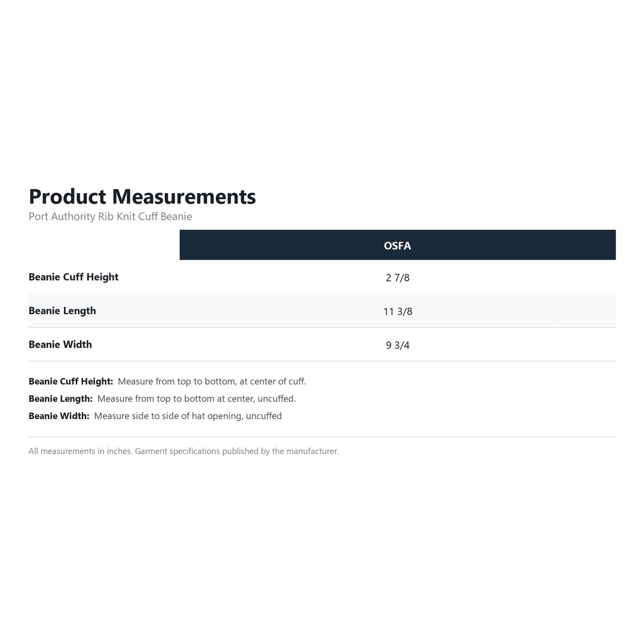Viewport: 644px width, 644px height.
Task: Select the Beanie Cuff Height row label
Action: point(74,277)
